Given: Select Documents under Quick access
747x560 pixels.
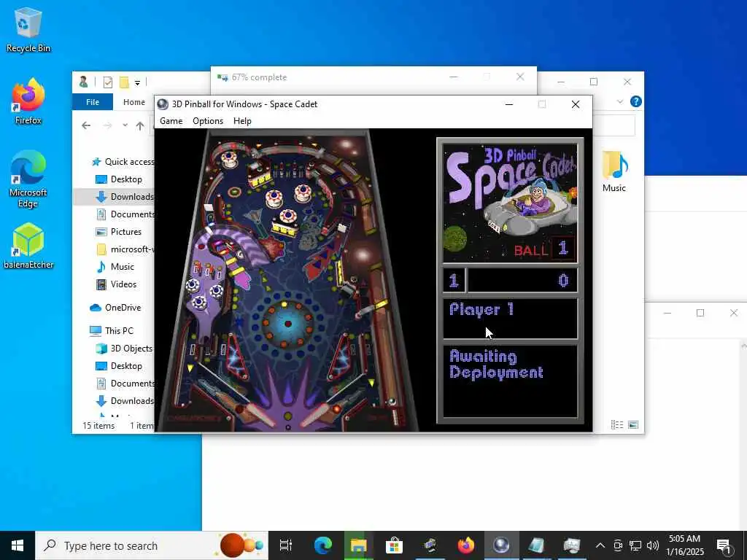Looking at the screenshot, I should (125, 214).
